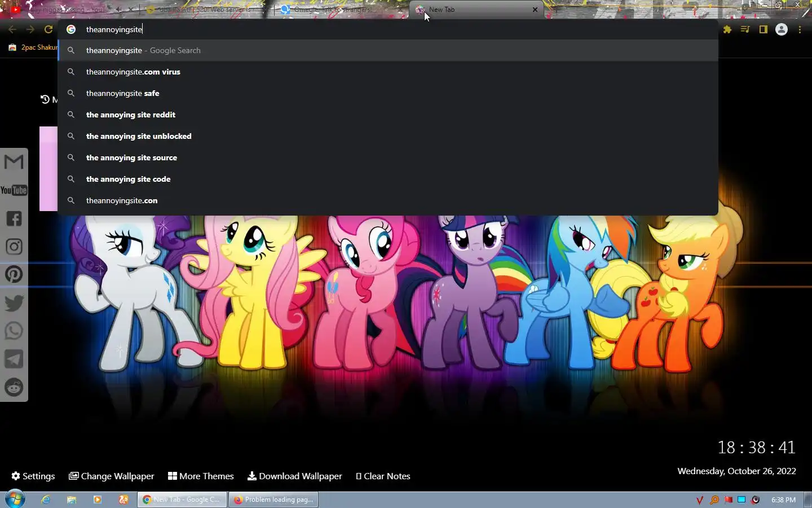
Task: Open Gmail from the left sidebar
Action: (14, 162)
